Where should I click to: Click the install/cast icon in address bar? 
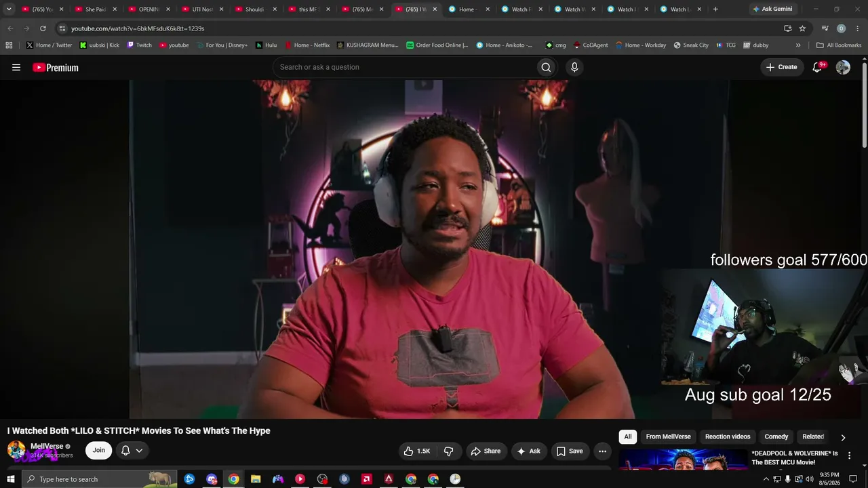tap(787, 28)
